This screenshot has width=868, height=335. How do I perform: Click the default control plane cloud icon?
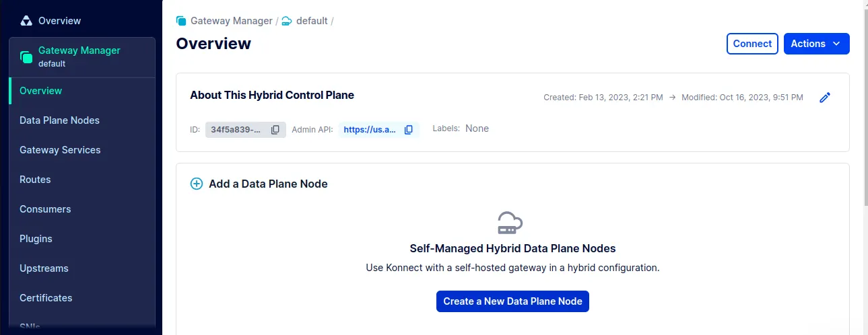(x=287, y=21)
